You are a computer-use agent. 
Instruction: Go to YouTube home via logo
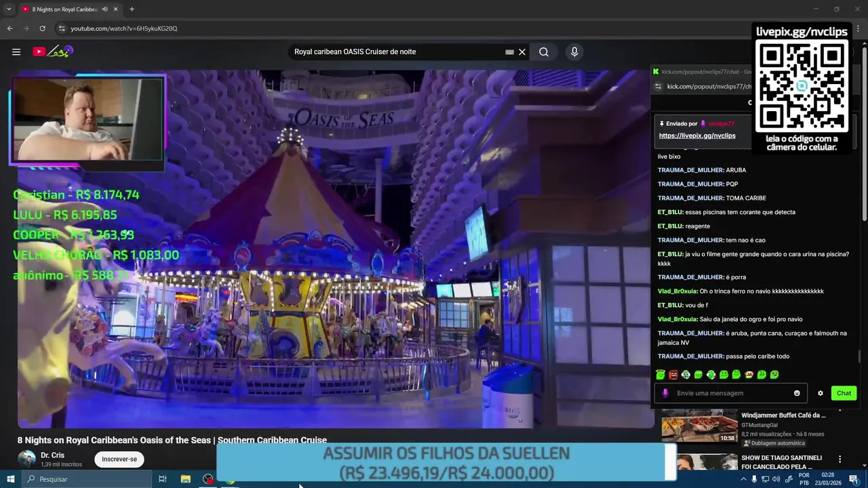[52, 52]
